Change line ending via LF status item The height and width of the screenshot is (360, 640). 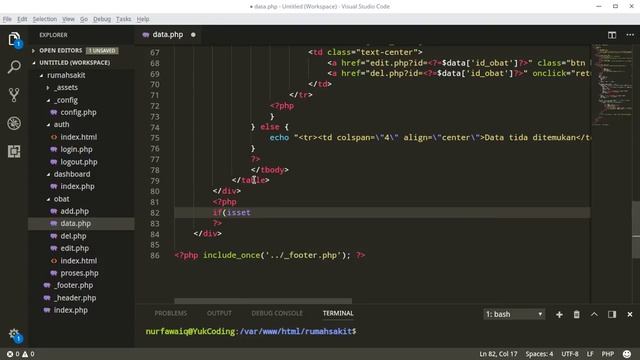coord(590,354)
